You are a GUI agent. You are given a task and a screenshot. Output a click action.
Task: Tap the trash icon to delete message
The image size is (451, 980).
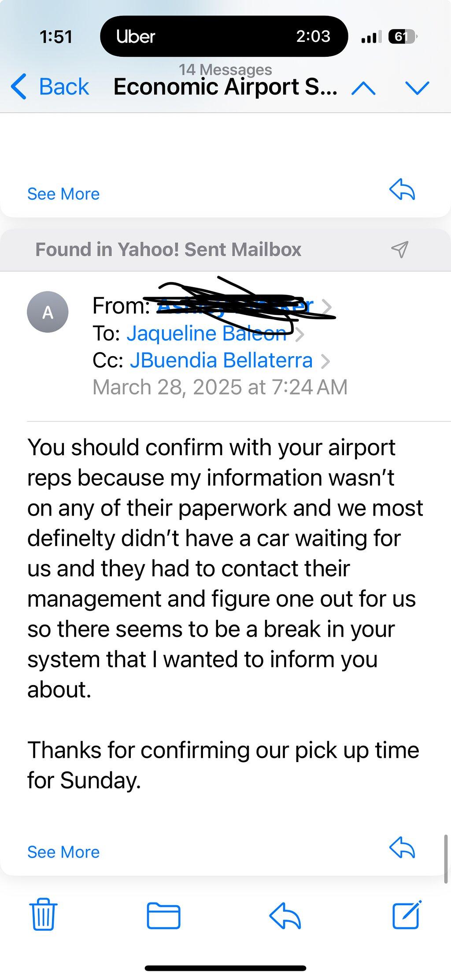click(43, 914)
